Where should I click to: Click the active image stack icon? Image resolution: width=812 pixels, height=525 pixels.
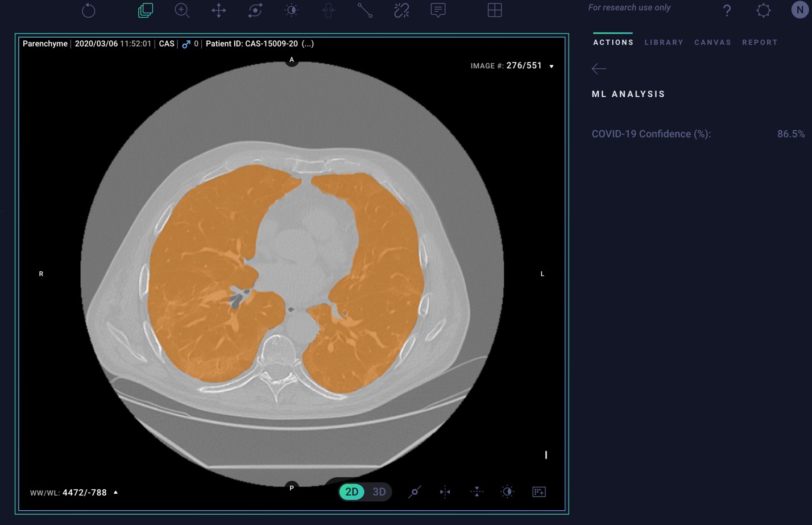tap(145, 10)
